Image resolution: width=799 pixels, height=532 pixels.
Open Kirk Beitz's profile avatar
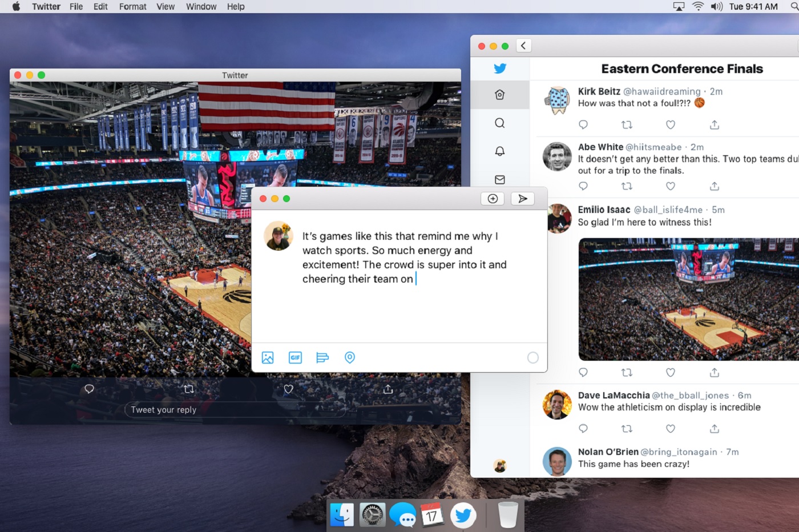(x=557, y=99)
